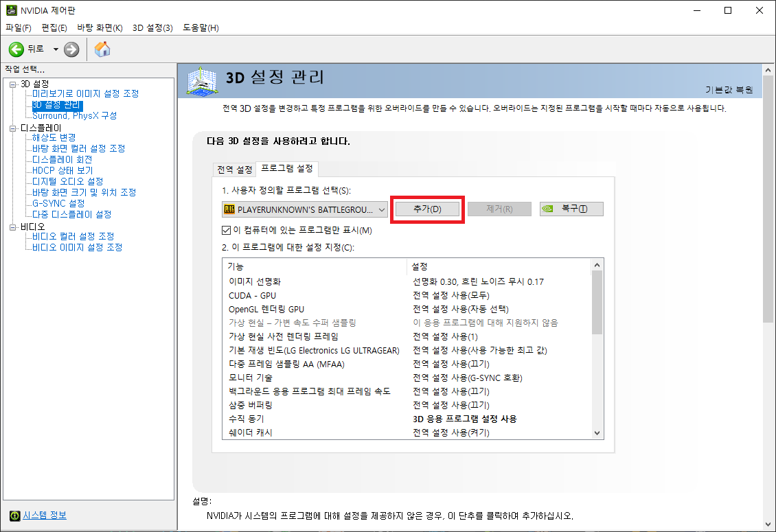This screenshot has height=532, width=776.
Task: Select 미리보기로 이미지 설정 조정 tree item
Action: 85,93
